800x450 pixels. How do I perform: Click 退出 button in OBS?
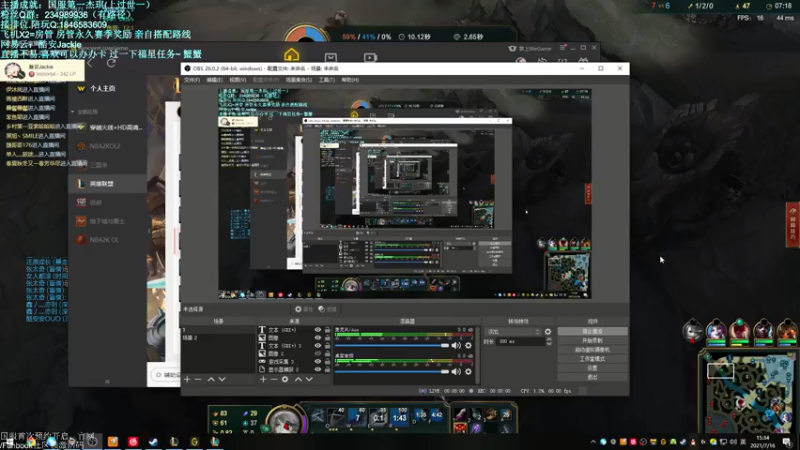[x=592, y=377]
